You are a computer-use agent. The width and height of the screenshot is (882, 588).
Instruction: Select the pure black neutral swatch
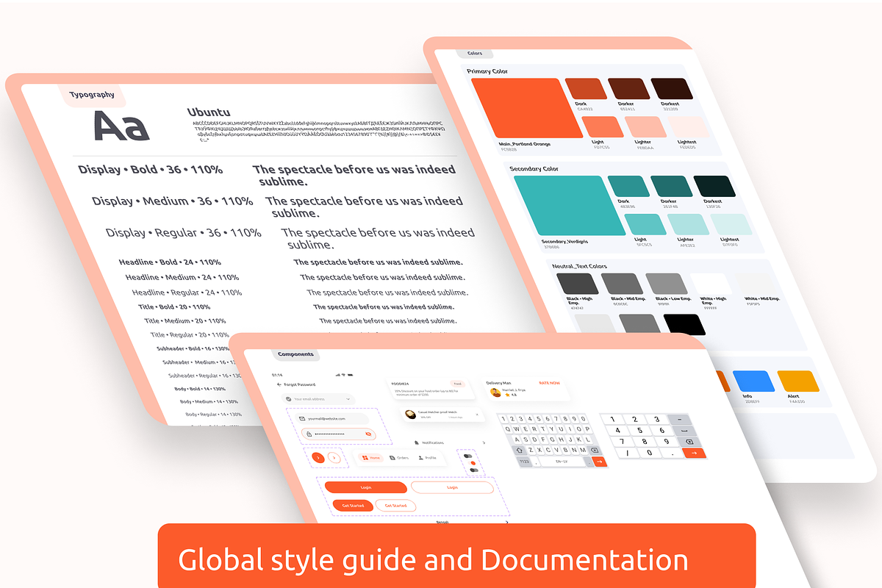pyautogui.click(x=685, y=324)
